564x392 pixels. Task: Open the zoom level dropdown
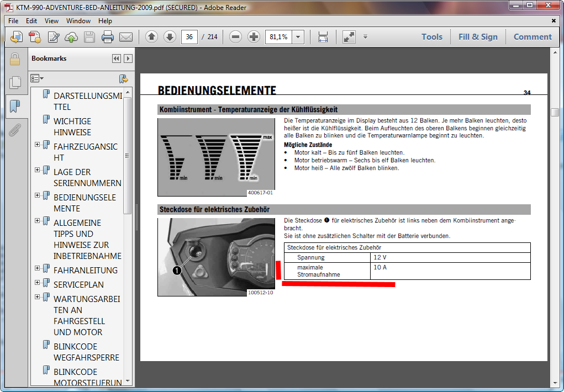pyautogui.click(x=298, y=37)
